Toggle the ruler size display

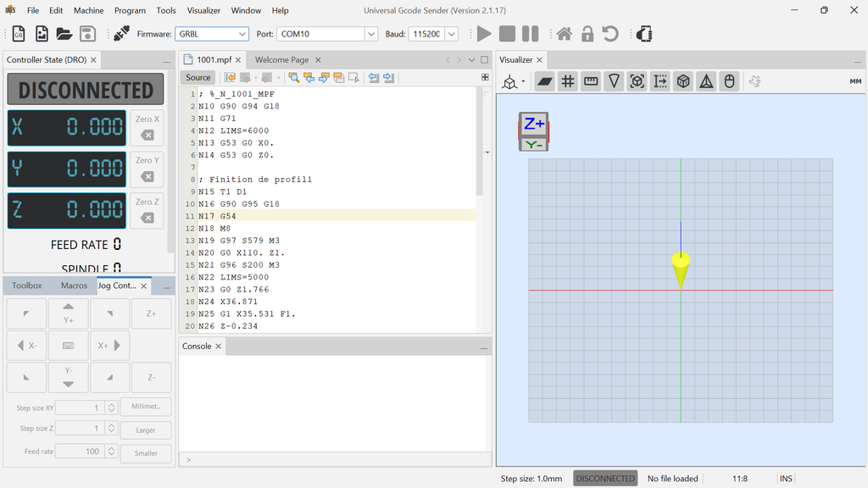pos(591,82)
